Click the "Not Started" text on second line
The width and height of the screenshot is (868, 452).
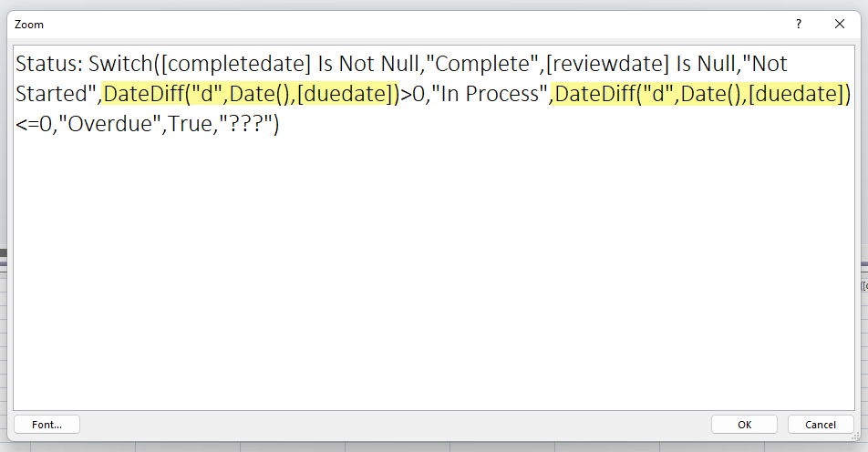click(55, 94)
